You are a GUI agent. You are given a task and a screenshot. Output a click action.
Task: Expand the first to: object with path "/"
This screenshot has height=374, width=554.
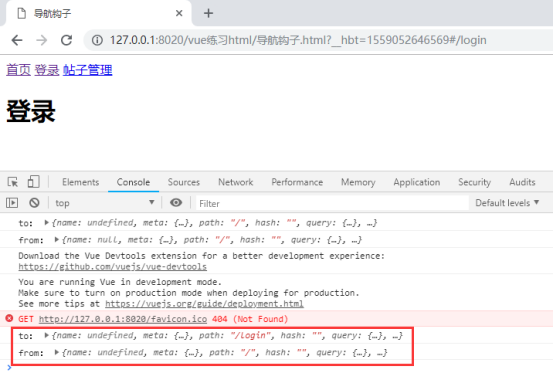point(46,222)
